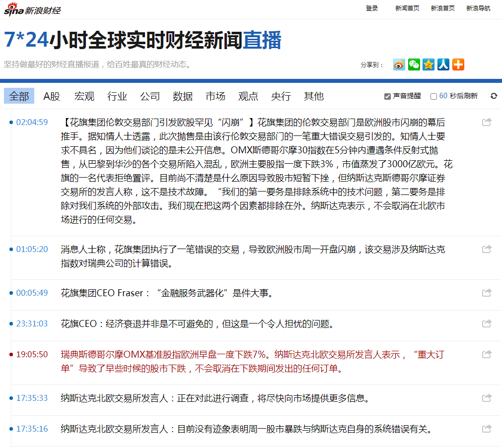Image resolution: width=502 pixels, height=448 pixels.
Task: Click the 02:04:59 timestamp
Action: click(x=32, y=122)
